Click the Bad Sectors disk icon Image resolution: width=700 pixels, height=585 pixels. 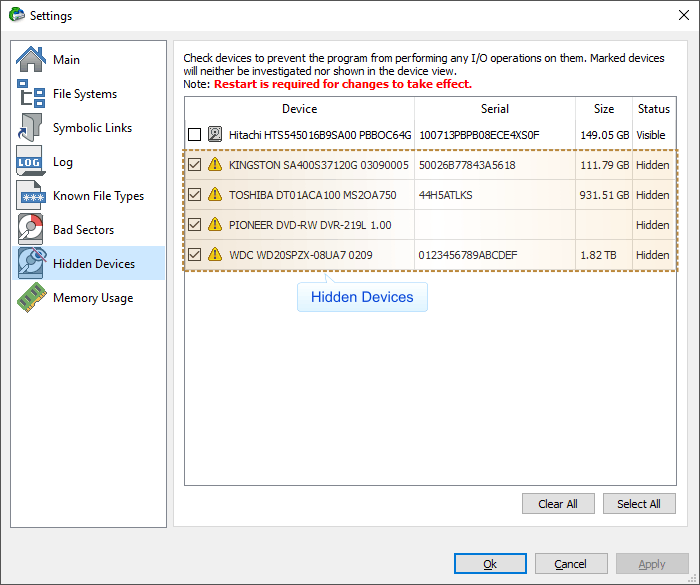coord(31,230)
